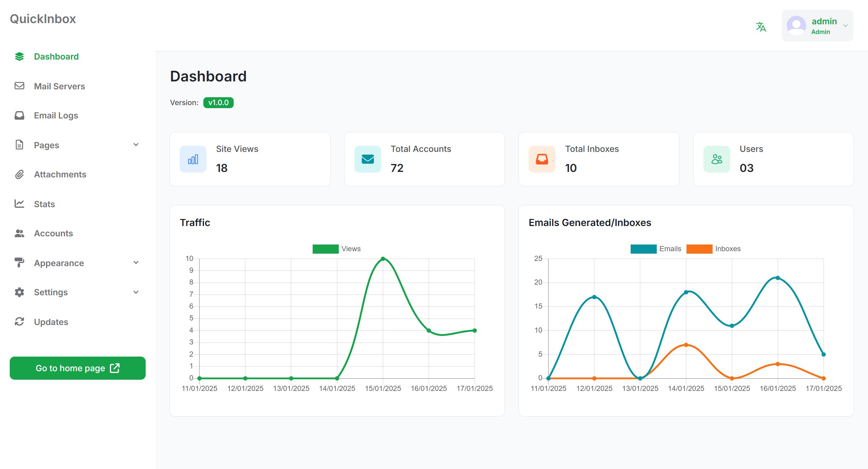Viewport: 868px width, 469px height.
Task: Expand the Appearance submenu chevron
Action: tap(136, 263)
